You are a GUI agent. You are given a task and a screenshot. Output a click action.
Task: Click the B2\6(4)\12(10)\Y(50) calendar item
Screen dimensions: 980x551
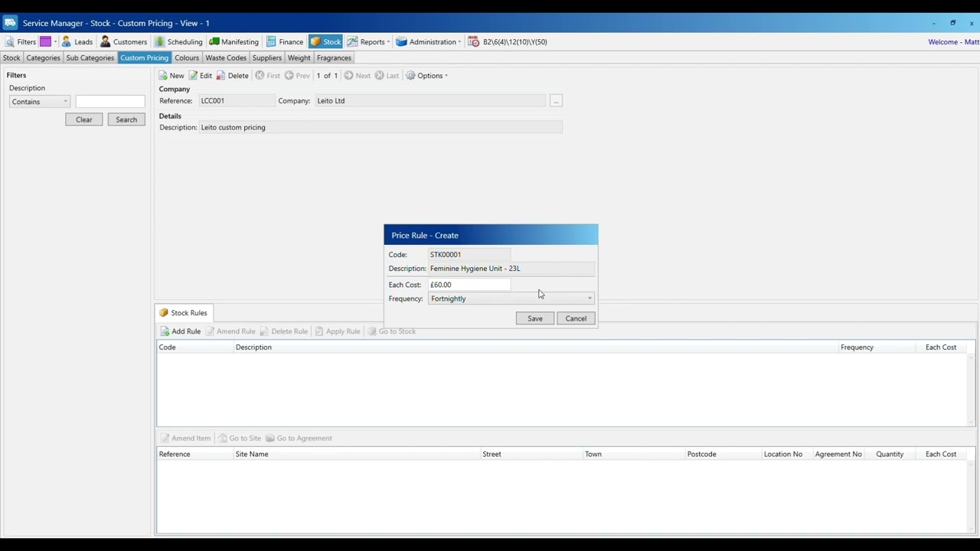tap(508, 41)
